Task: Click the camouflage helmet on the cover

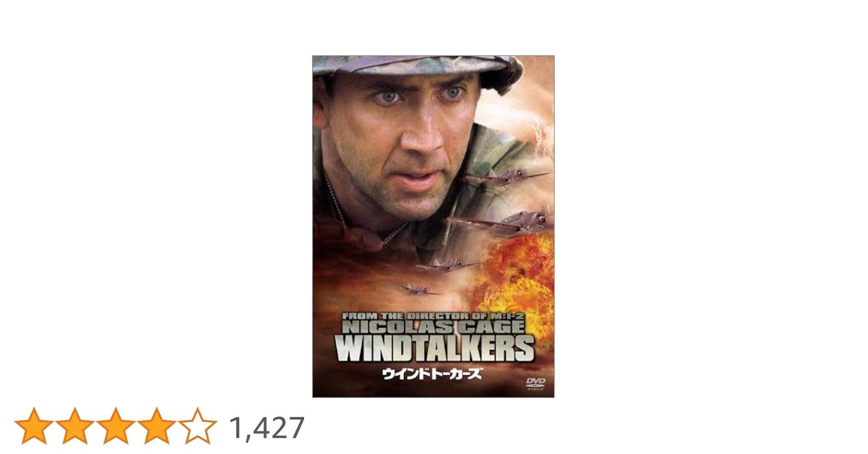Action: click(x=418, y=70)
